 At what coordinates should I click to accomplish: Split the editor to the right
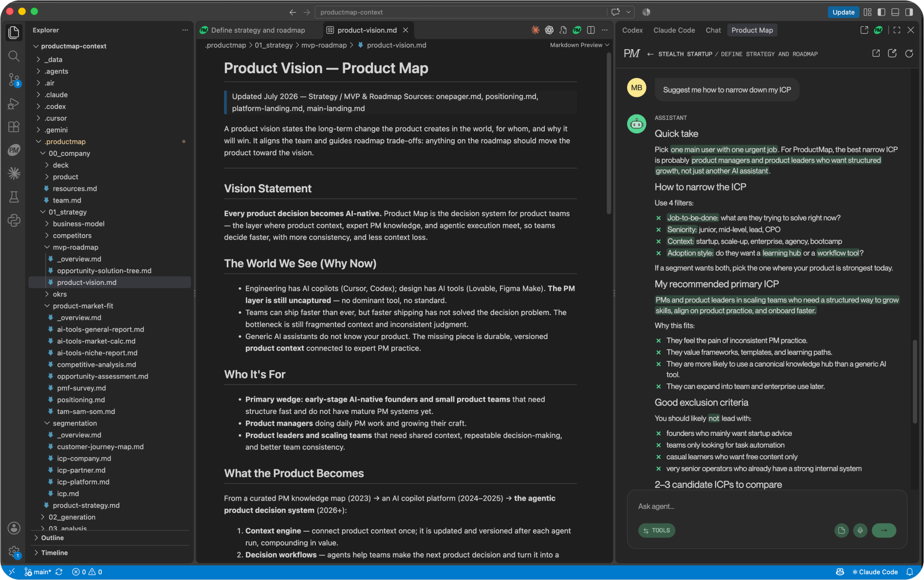[x=591, y=30]
